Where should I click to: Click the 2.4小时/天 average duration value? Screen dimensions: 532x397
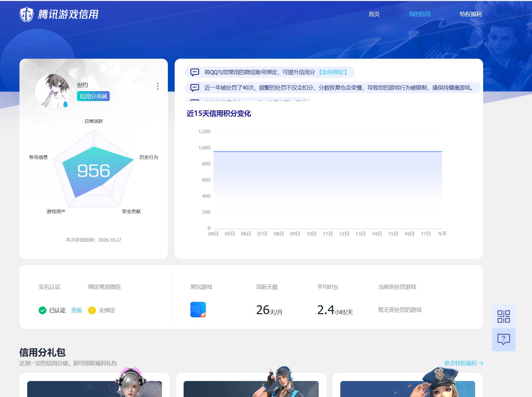pyautogui.click(x=335, y=310)
